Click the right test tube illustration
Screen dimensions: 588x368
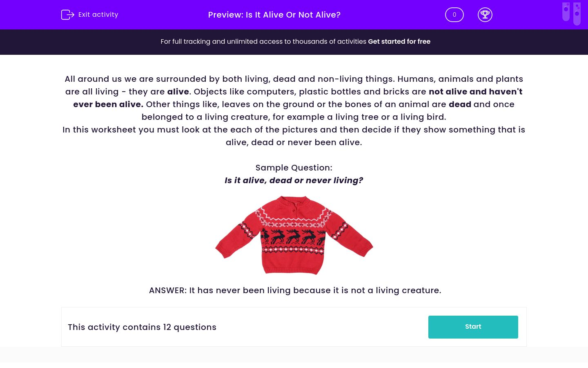click(577, 13)
